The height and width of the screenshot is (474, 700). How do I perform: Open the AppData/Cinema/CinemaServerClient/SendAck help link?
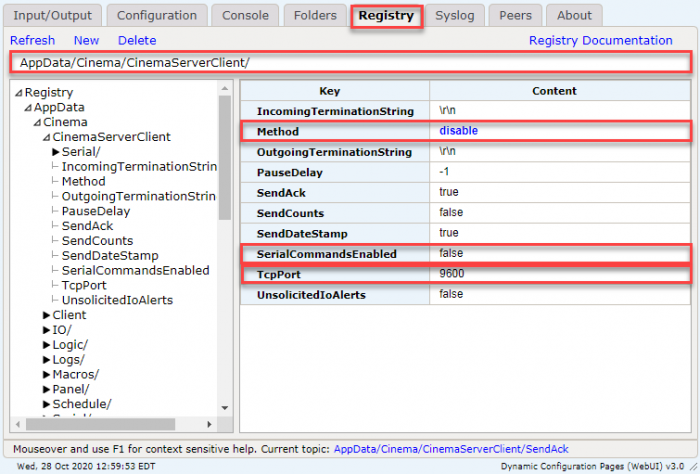451,449
